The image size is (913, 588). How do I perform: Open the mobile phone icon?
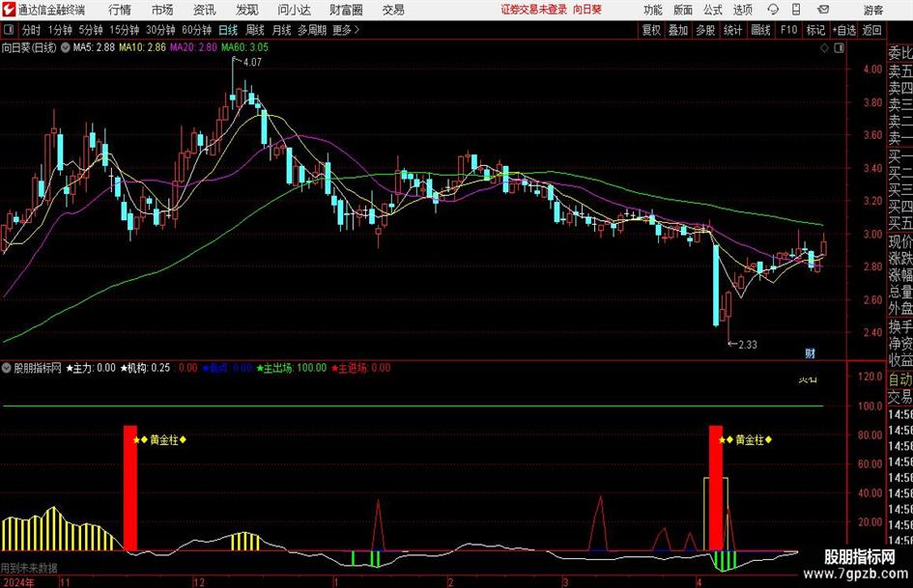point(796,10)
